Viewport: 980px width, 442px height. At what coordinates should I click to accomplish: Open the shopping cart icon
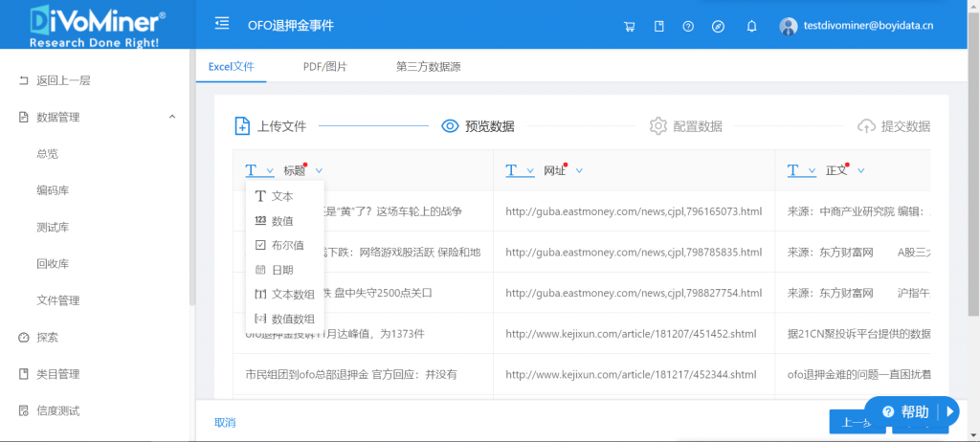[630, 26]
